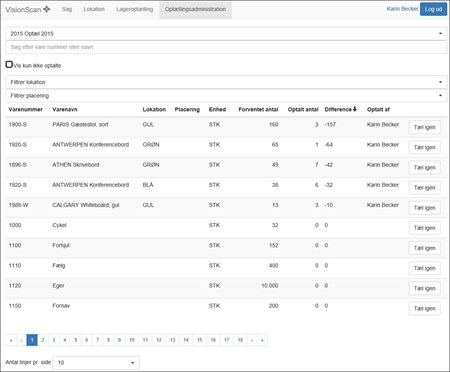450x372 pixels.
Task: Open 'Antal linjer pr. side' selector
Action: 96,363
